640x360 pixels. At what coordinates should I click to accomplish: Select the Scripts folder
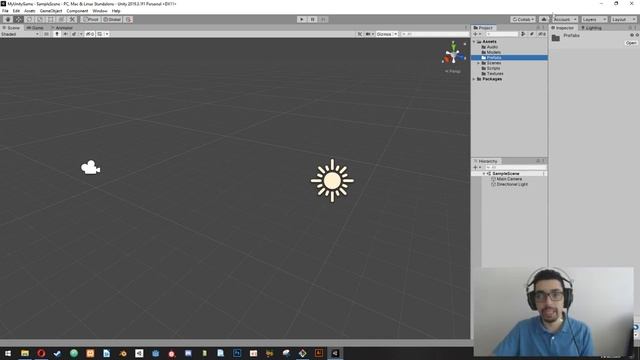(x=493, y=68)
